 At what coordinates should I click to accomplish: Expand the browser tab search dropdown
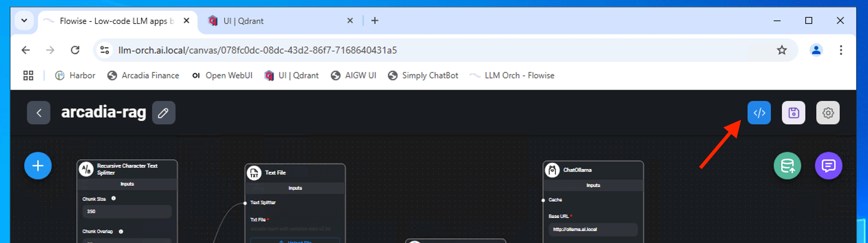pyautogui.click(x=24, y=21)
